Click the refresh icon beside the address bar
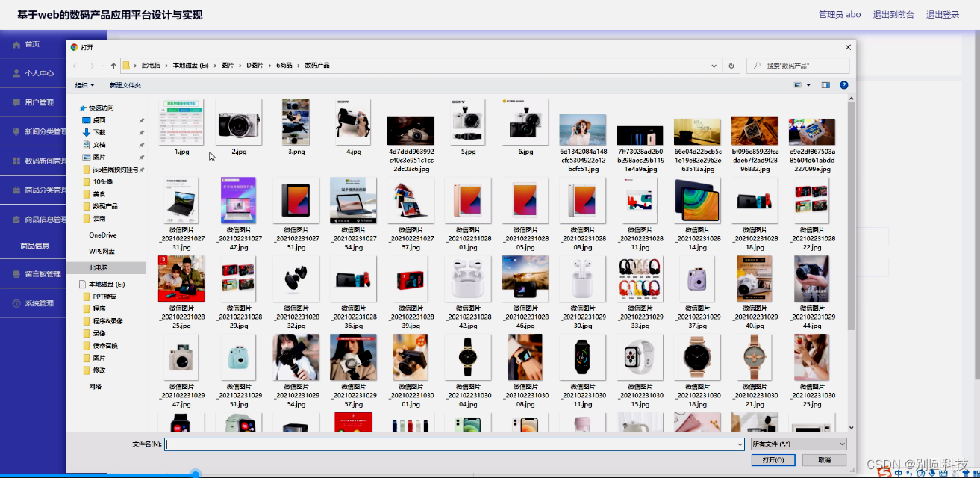 click(731, 66)
